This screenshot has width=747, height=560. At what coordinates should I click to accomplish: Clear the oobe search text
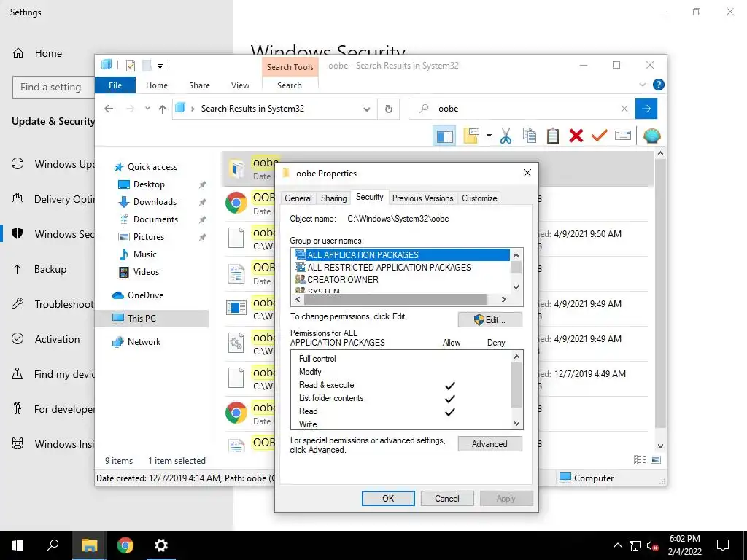pos(624,109)
